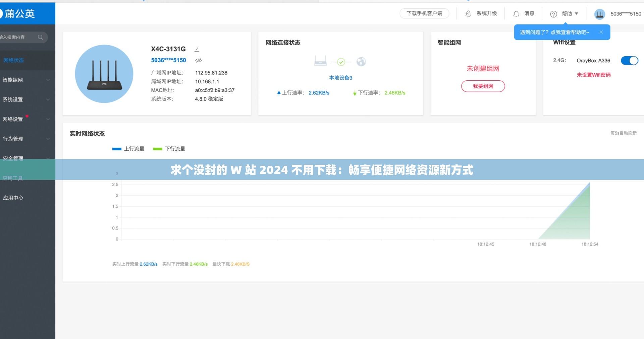Open 本地设备3 connected devices link
644x339 pixels.
[340, 77]
